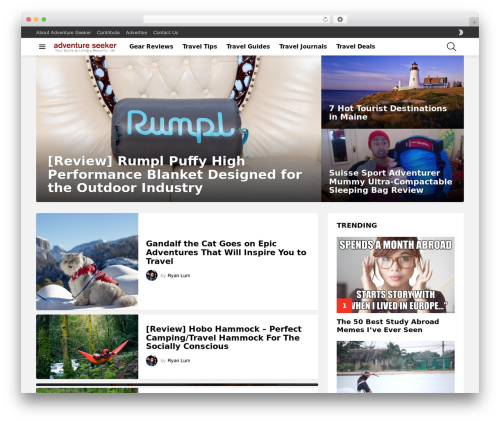Toggle dark mode moon icon
The height and width of the screenshot is (423, 500).
pyautogui.click(x=461, y=32)
